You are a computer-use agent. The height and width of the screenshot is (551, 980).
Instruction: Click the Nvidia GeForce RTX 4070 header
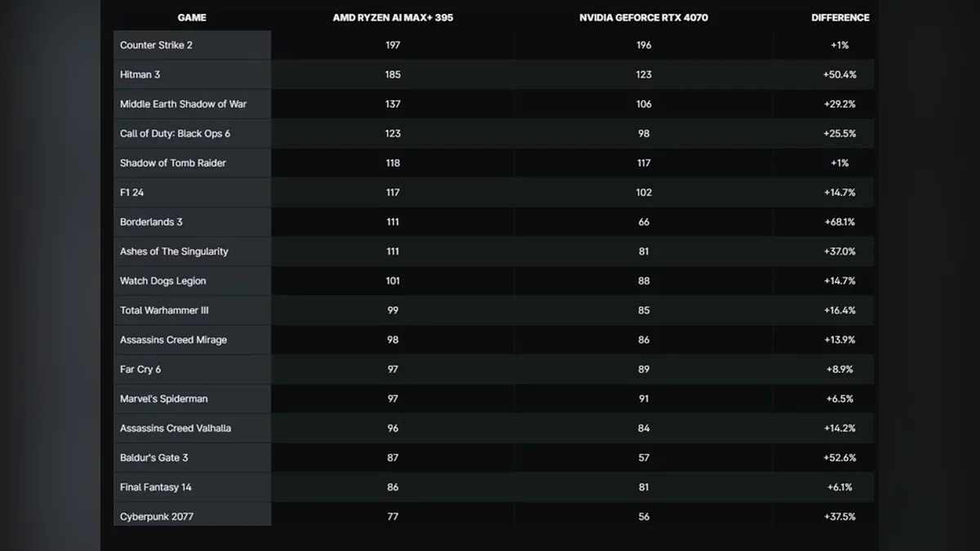point(644,17)
